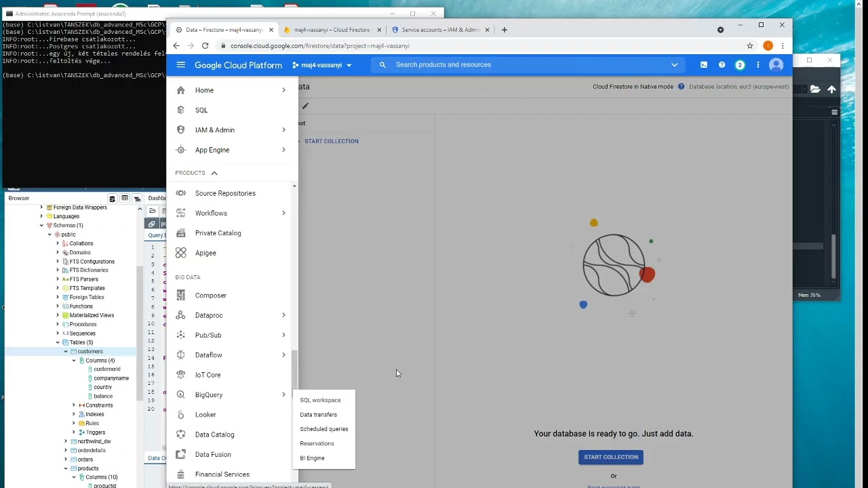Image resolution: width=868 pixels, height=488 pixels.
Task: Bookmark this page with the star icon
Action: coord(749,46)
